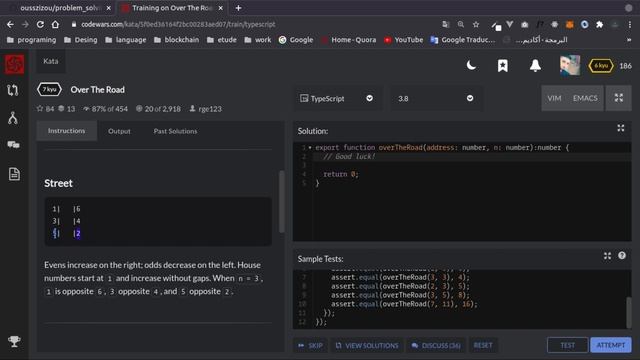The height and width of the screenshot is (360, 640).
Task: Click the Sample Tests scrollbar
Action: 629,312
